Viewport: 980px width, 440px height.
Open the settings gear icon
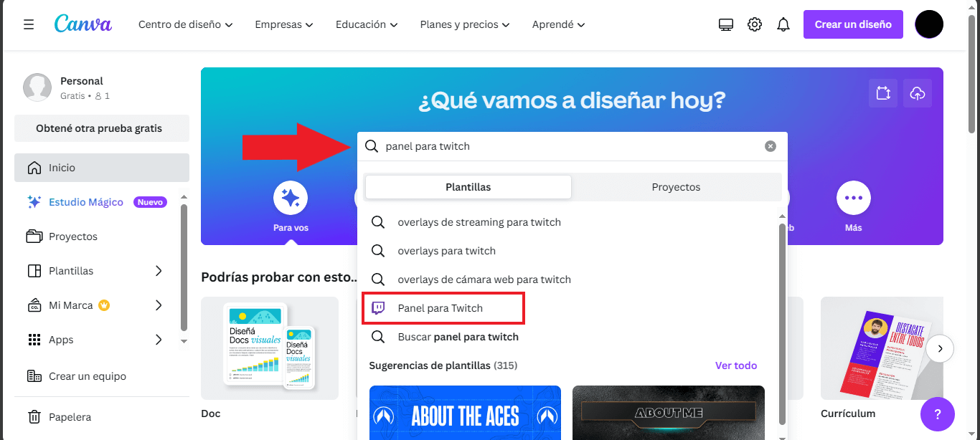click(755, 24)
